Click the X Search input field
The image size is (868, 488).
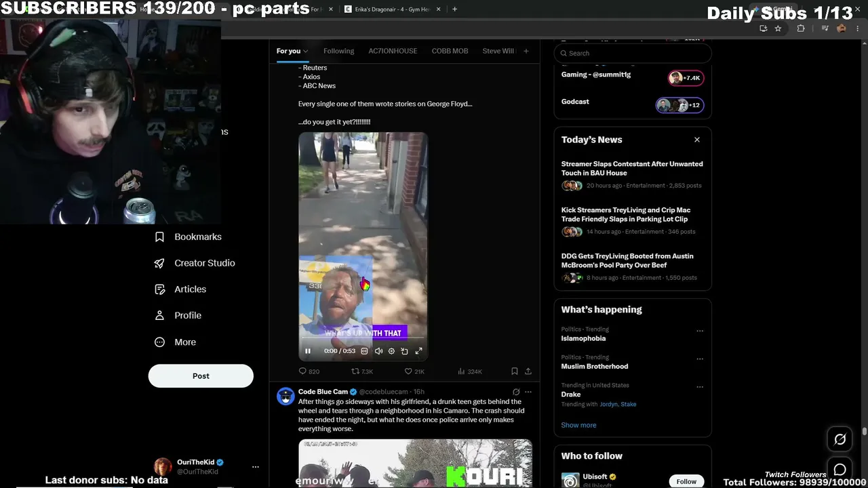click(633, 53)
